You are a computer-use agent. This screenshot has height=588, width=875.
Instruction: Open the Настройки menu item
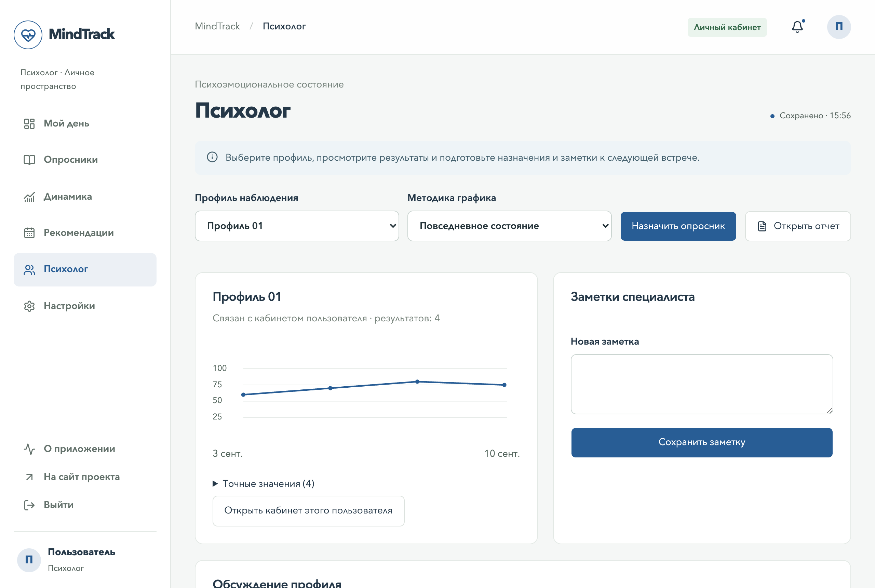point(85,306)
